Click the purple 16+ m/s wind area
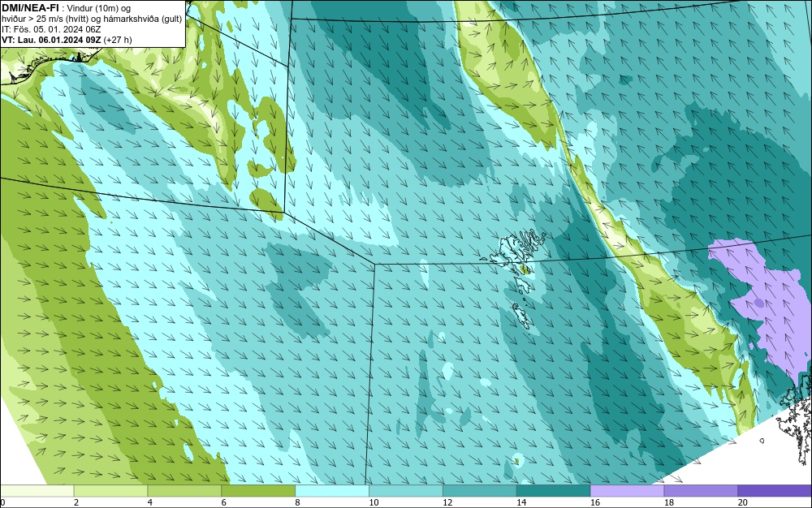 point(767,305)
